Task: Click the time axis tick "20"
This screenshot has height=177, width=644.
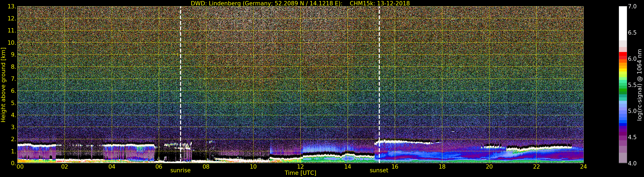Action: tap(489, 167)
